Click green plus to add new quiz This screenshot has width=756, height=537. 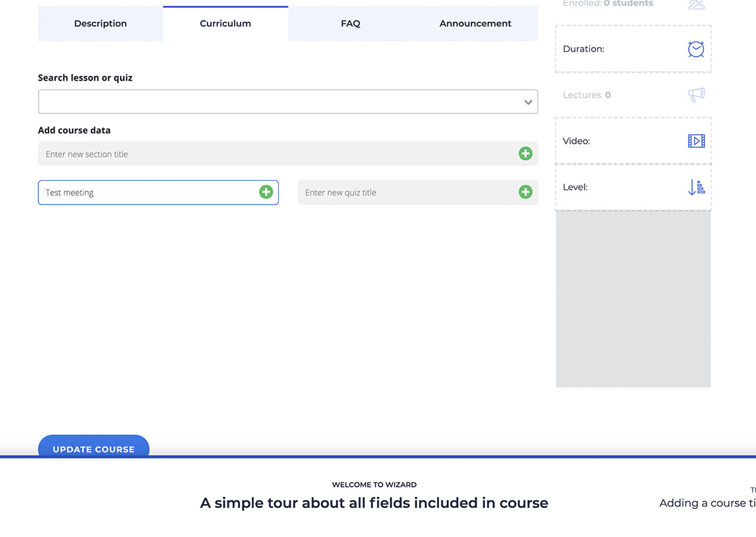tap(525, 192)
